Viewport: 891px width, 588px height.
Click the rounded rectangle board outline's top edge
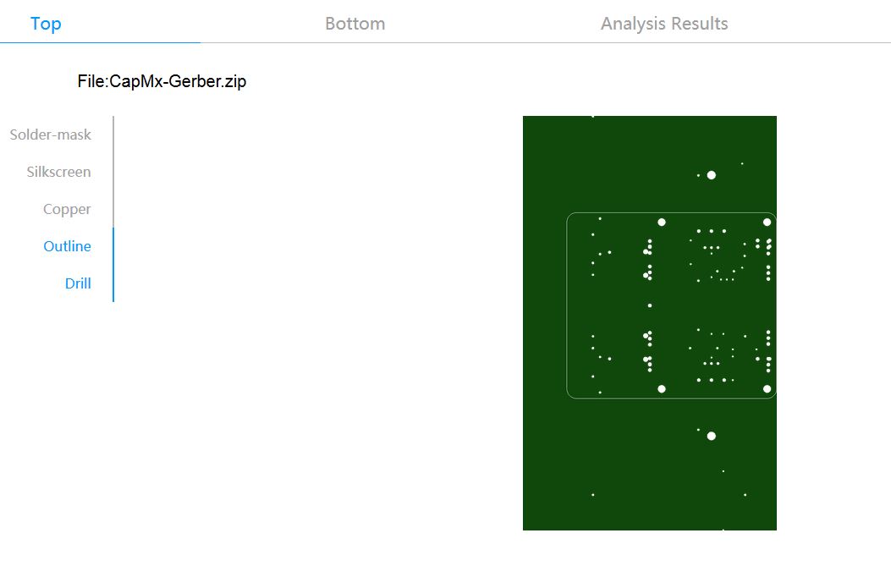pos(672,213)
